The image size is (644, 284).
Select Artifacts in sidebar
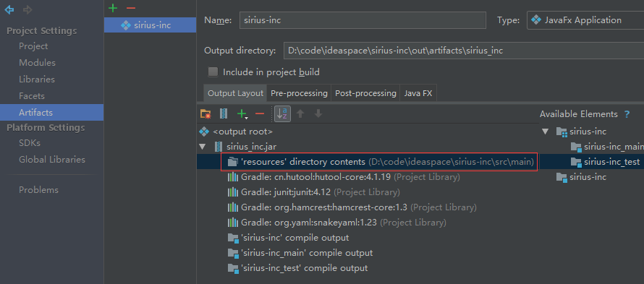(x=52, y=113)
